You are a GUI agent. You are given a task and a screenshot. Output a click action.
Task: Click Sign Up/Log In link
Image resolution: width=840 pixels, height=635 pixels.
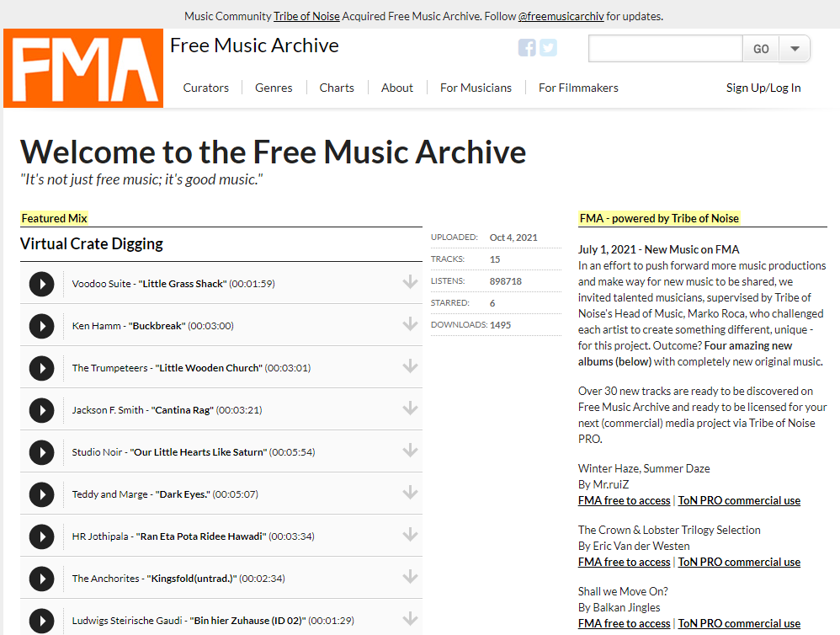[763, 88]
